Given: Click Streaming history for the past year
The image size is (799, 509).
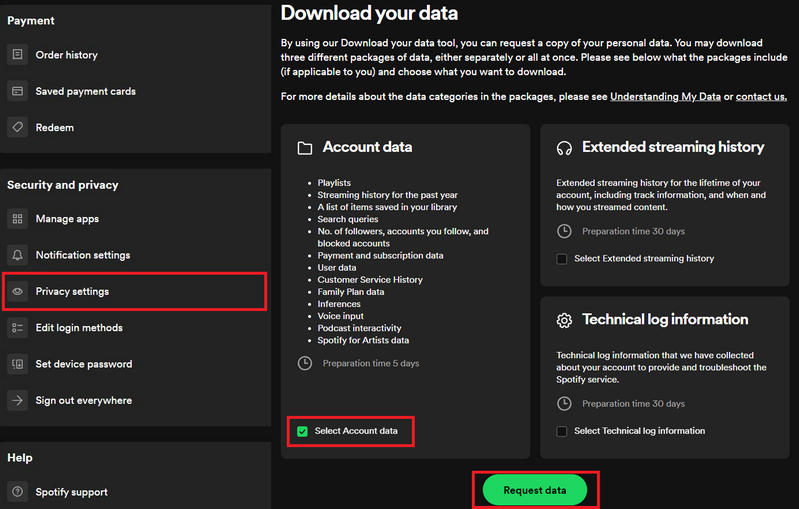Looking at the screenshot, I should pos(387,195).
